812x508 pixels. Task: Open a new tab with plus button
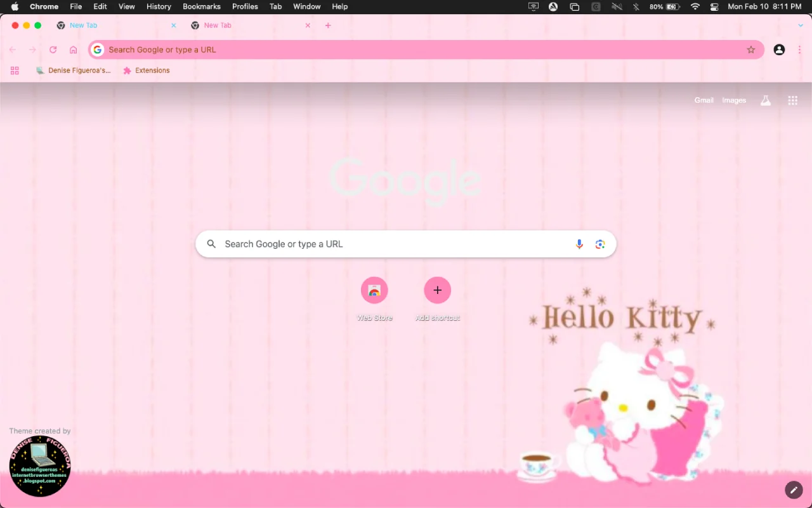click(x=328, y=25)
